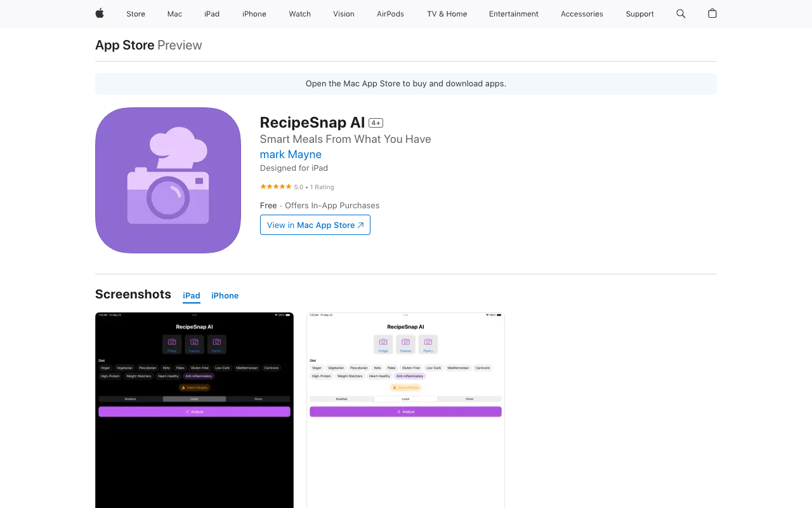Switch to the iPhone screenshots tab
Screen dimensions: 812x508
(225, 296)
